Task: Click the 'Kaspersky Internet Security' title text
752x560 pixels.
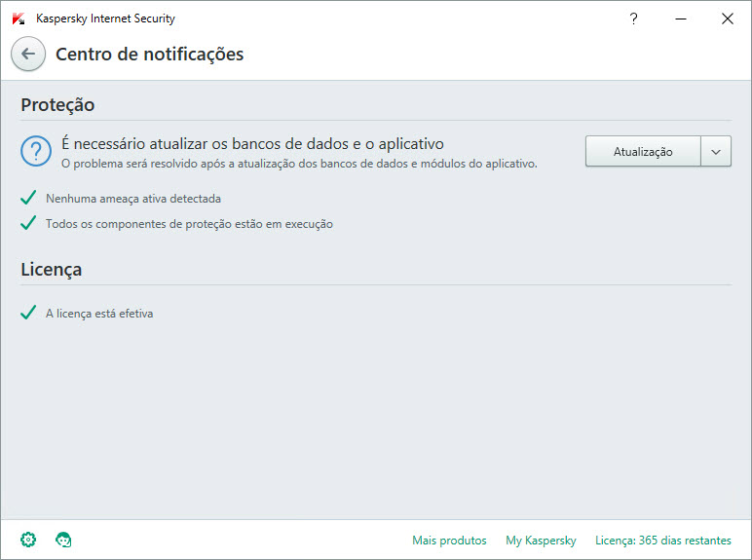Action: [x=105, y=19]
